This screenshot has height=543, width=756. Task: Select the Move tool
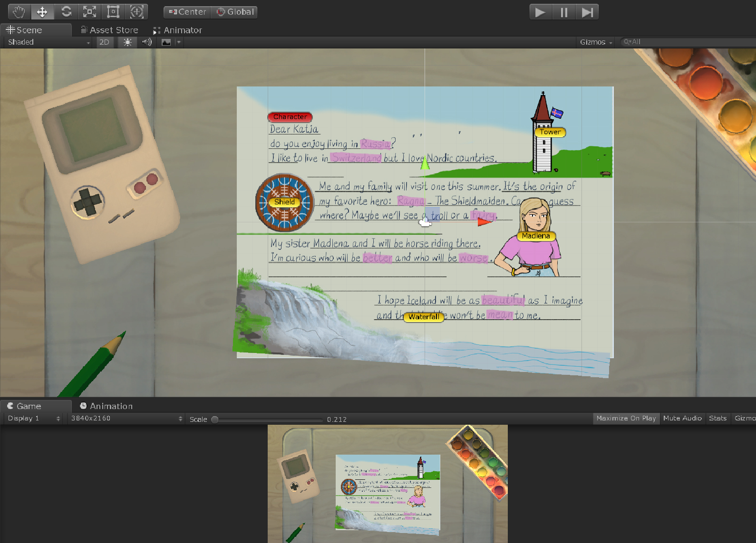point(42,12)
